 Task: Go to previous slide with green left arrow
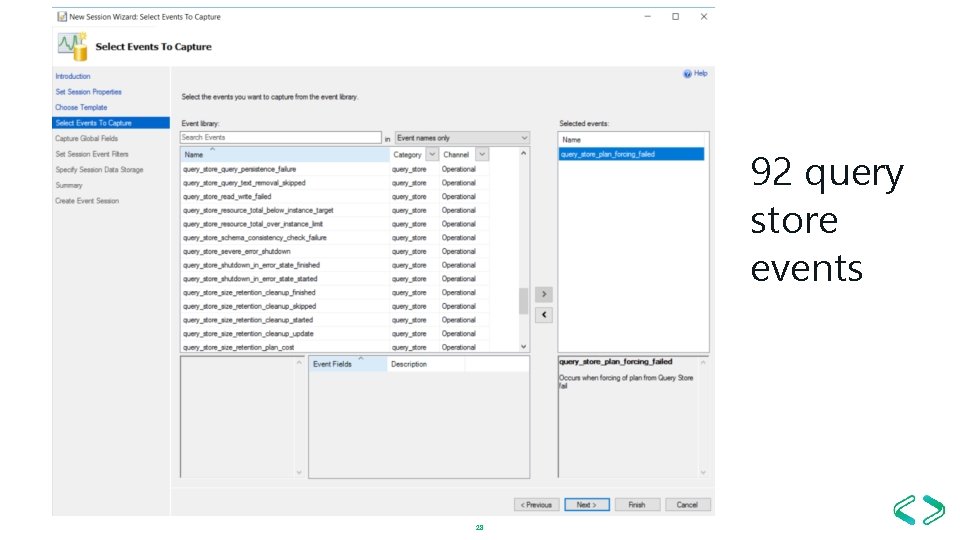point(904,509)
